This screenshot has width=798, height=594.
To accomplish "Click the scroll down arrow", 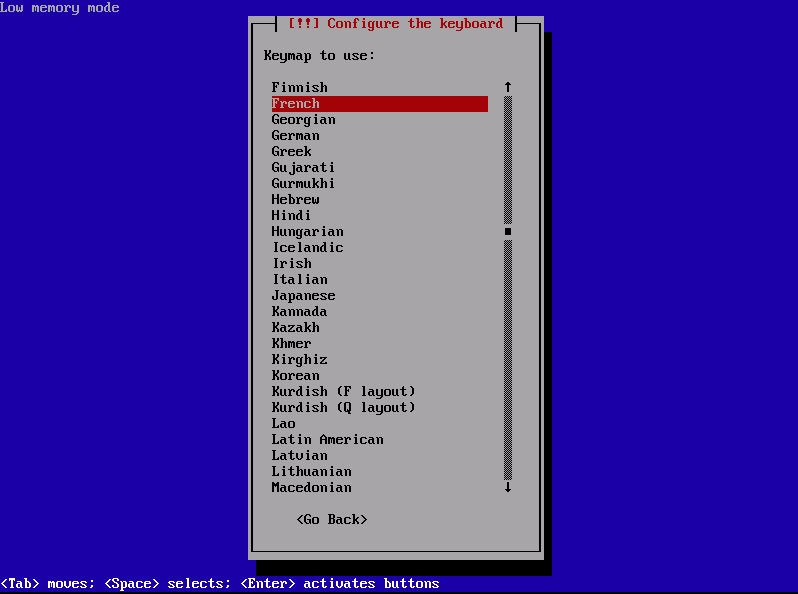I will tap(507, 487).
